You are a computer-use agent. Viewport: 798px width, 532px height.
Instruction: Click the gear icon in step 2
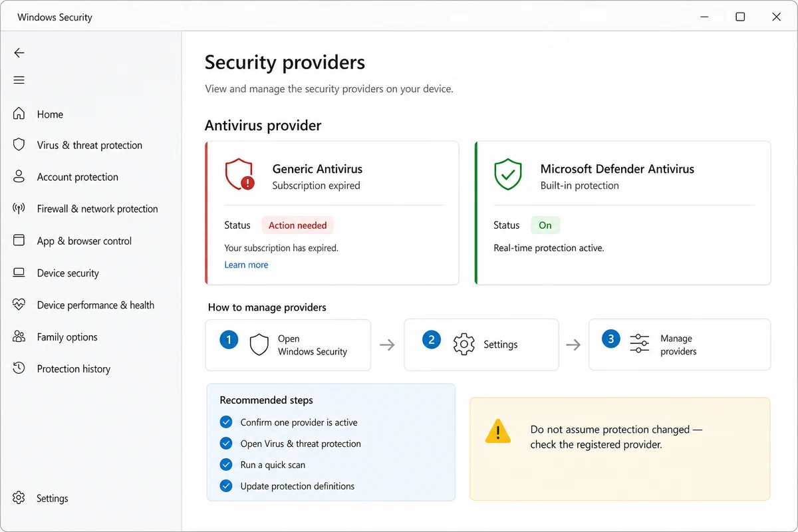tap(464, 344)
